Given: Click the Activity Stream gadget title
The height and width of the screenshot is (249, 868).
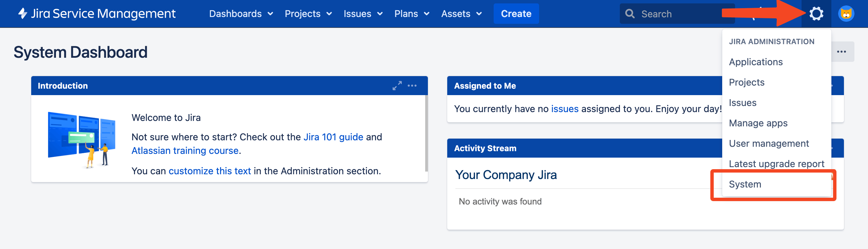Looking at the screenshot, I should (x=485, y=148).
